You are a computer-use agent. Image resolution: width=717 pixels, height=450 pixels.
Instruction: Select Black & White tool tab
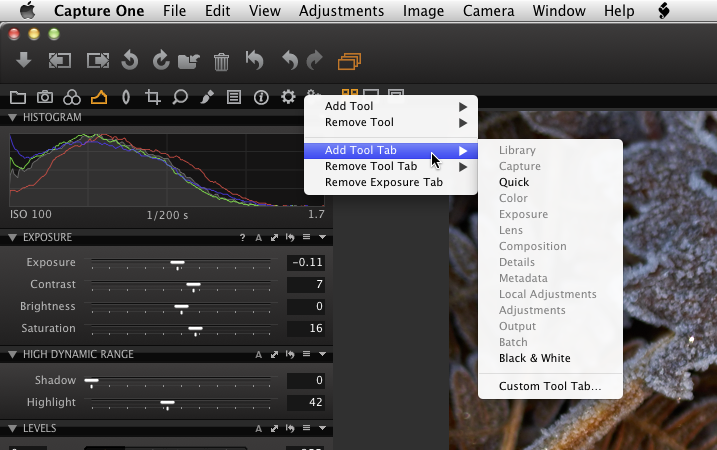point(550,358)
